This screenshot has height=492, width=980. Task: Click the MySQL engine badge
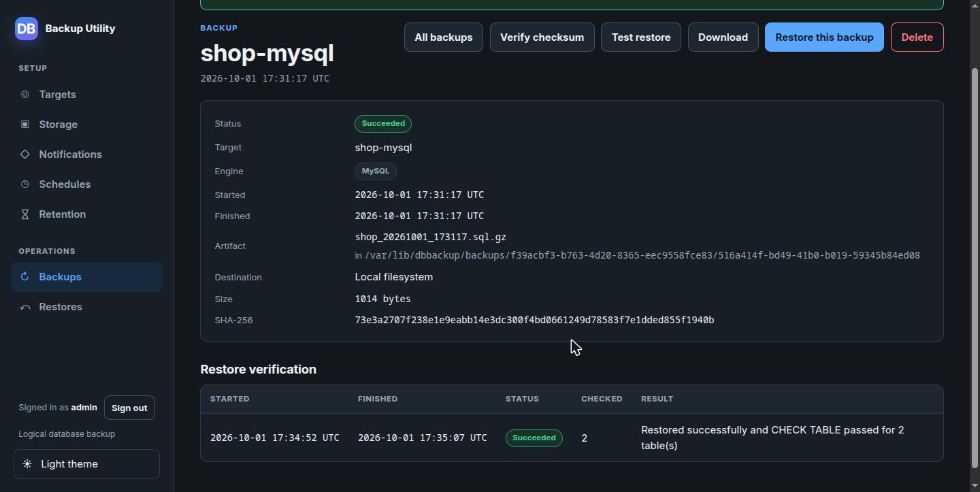pyautogui.click(x=376, y=171)
